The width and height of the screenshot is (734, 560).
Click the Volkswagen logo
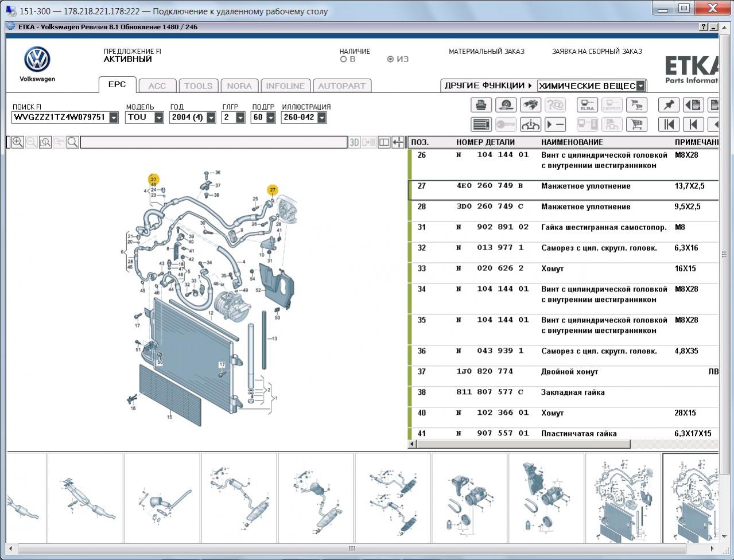tap(37, 60)
